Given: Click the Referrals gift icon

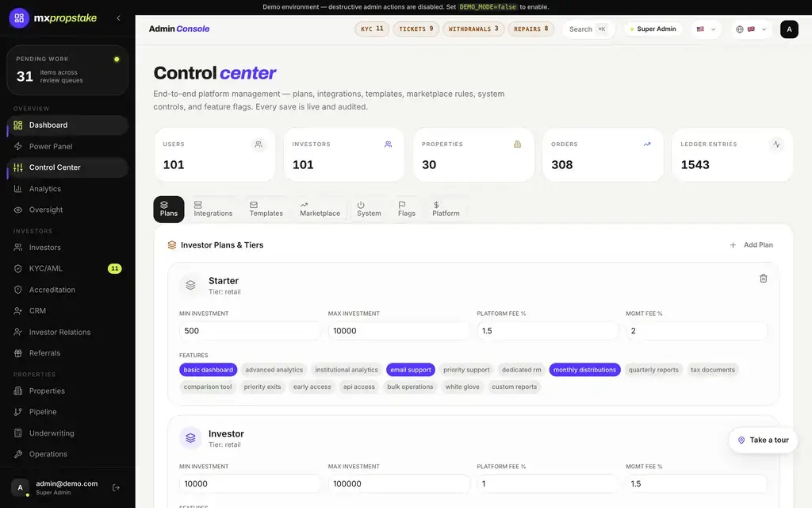Looking at the screenshot, I should click(18, 353).
